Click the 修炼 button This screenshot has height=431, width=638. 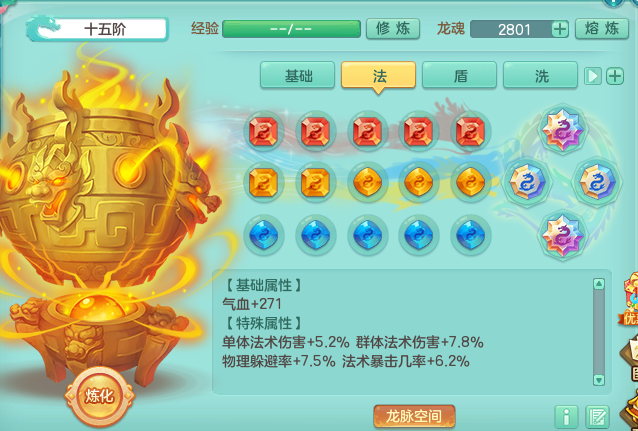(393, 28)
